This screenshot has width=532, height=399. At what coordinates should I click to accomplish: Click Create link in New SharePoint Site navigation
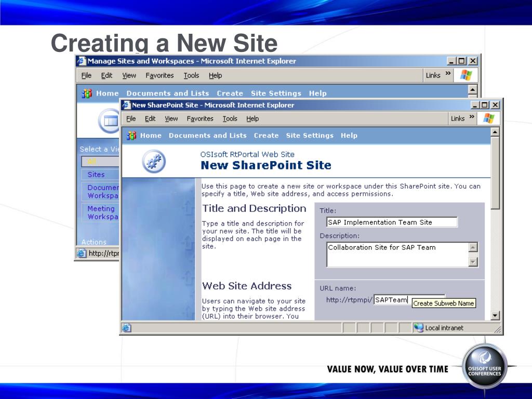click(x=266, y=136)
